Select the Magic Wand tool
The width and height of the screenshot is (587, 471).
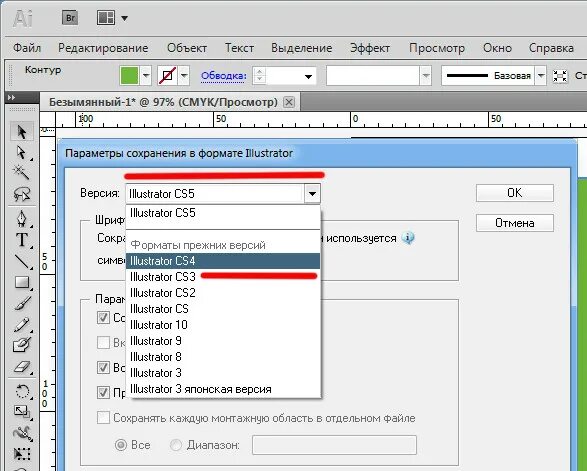[x=21, y=173]
